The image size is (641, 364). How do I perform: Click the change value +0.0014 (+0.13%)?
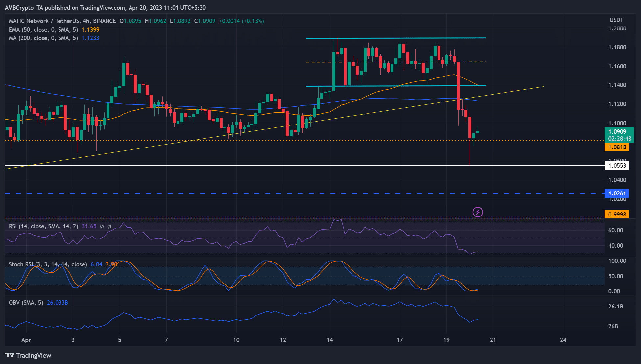click(x=241, y=21)
